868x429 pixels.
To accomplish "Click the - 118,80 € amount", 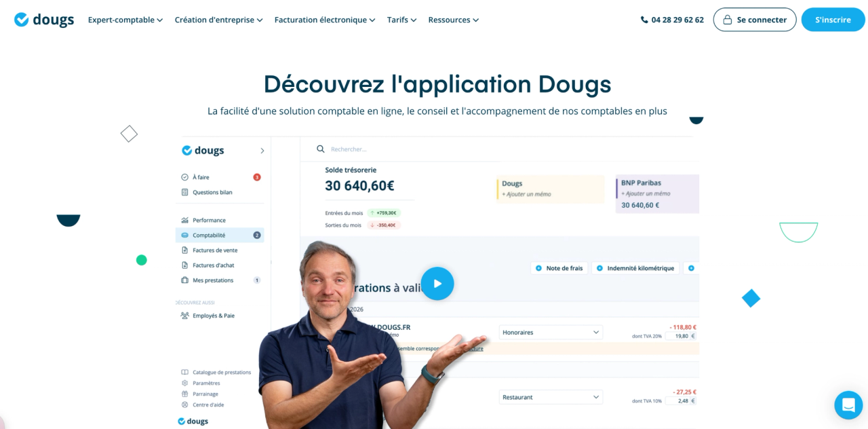I will click(x=682, y=327).
